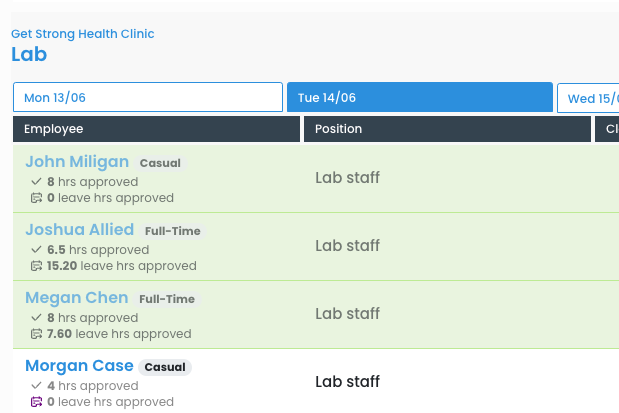The width and height of the screenshot is (619, 413).
Task: Open John Miligan's employee profile
Action: 77,162
